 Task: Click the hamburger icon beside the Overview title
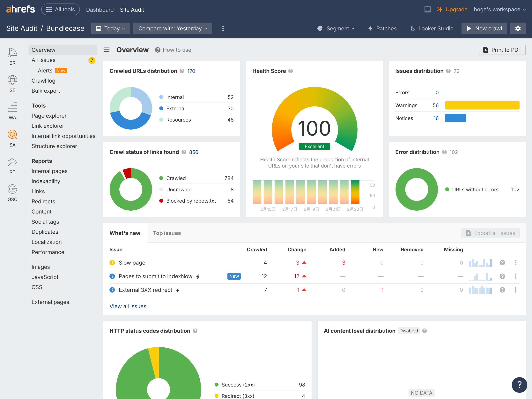[107, 50]
